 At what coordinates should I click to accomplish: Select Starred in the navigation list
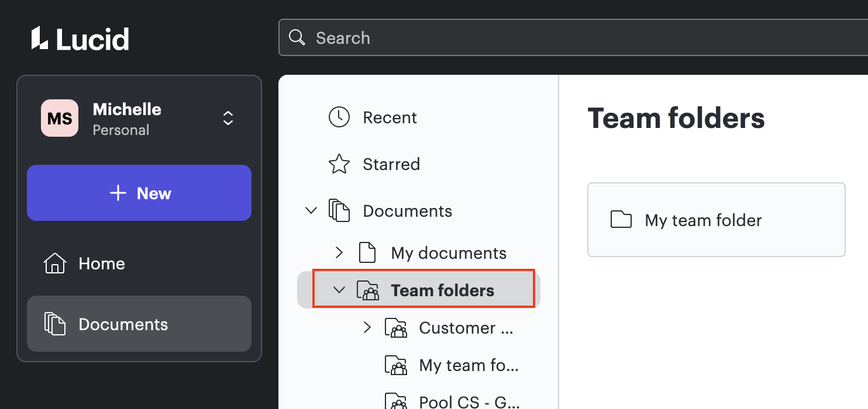coord(391,164)
